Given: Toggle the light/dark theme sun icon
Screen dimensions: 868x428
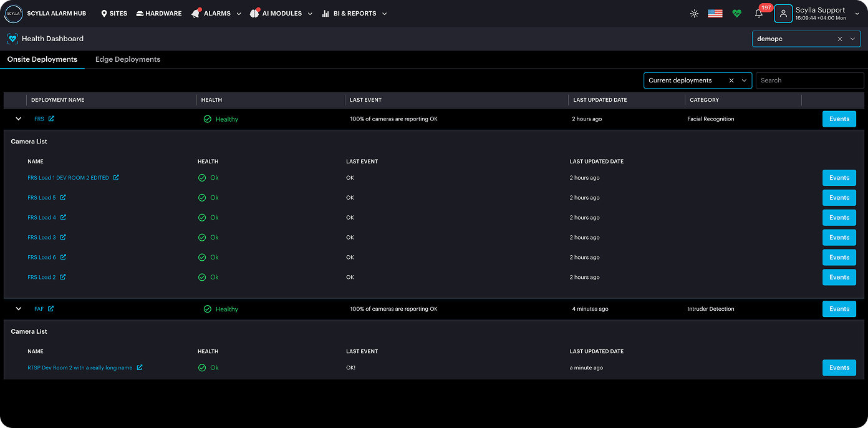Looking at the screenshot, I should (x=694, y=14).
